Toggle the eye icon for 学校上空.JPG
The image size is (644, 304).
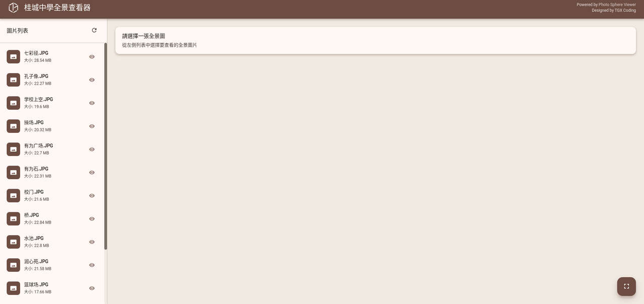tap(92, 103)
